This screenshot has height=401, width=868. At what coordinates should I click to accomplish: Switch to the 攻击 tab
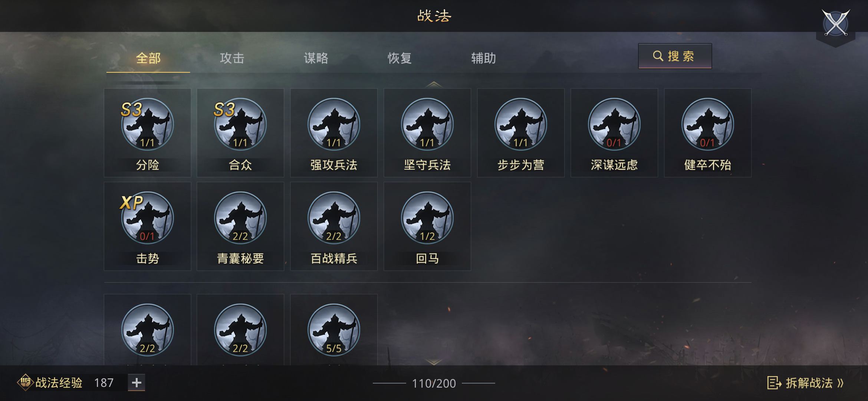pos(232,58)
